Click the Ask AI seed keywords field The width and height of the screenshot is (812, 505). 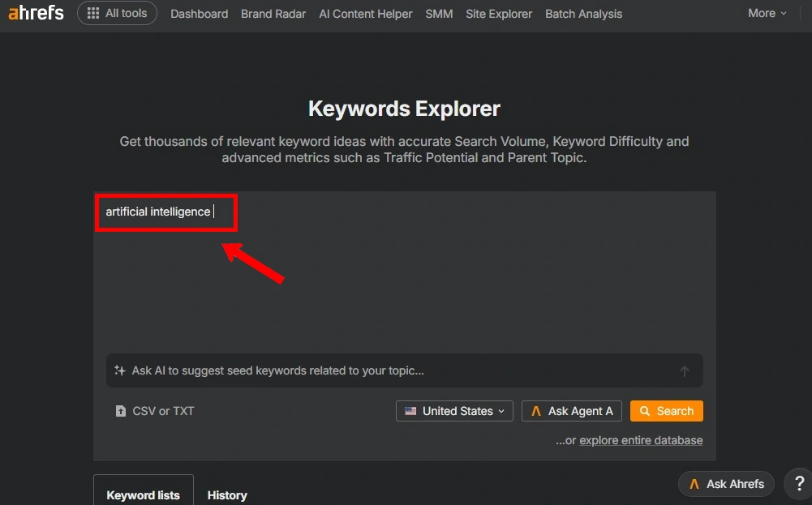coord(405,370)
